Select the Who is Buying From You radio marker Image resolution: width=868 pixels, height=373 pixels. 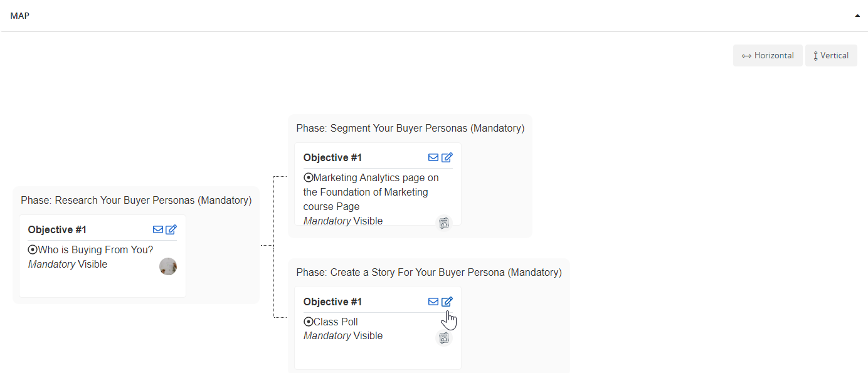(33, 250)
